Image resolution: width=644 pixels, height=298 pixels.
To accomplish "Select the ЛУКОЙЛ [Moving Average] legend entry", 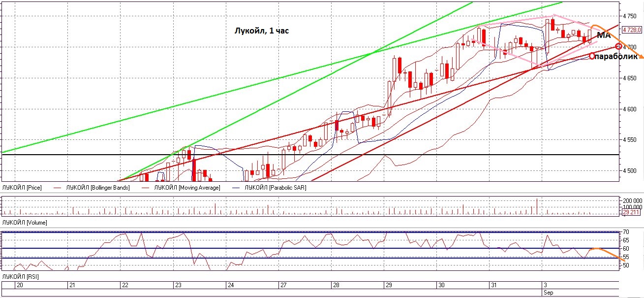I will (x=187, y=188).
